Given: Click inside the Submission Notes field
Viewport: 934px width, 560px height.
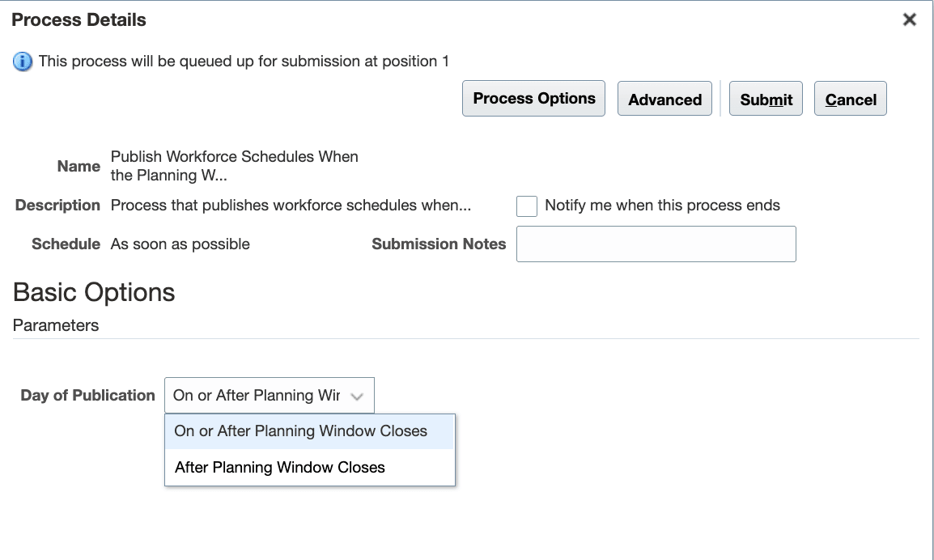Looking at the screenshot, I should 656,244.
